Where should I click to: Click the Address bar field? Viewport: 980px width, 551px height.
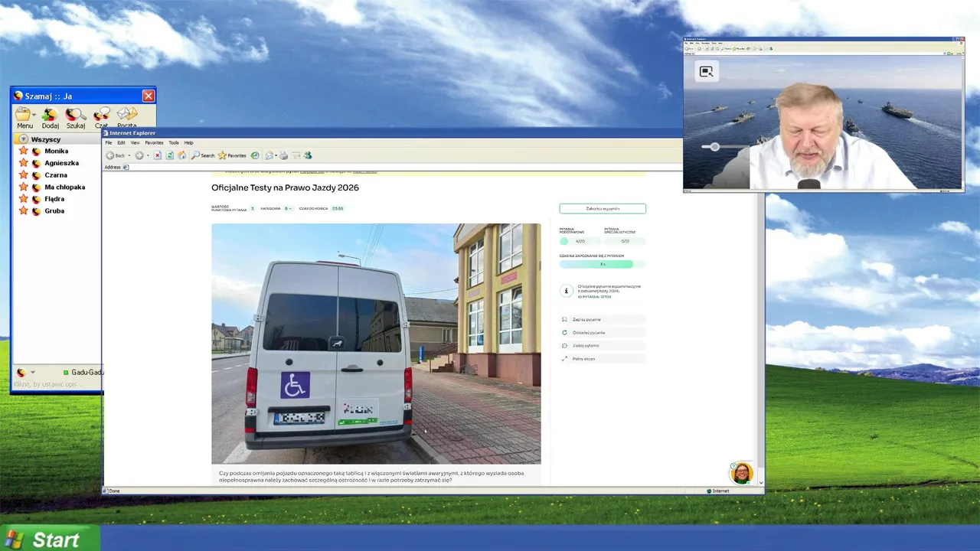tap(402, 167)
